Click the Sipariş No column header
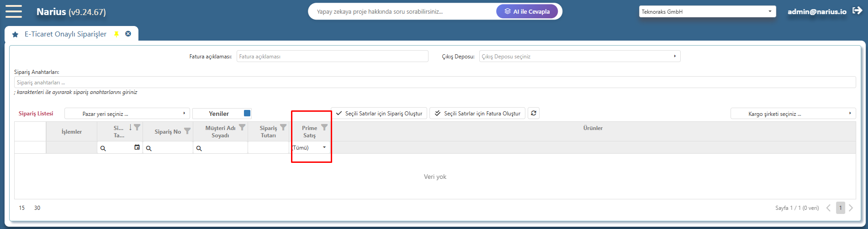This screenshot has height=229, width=868. coord(168,131)
